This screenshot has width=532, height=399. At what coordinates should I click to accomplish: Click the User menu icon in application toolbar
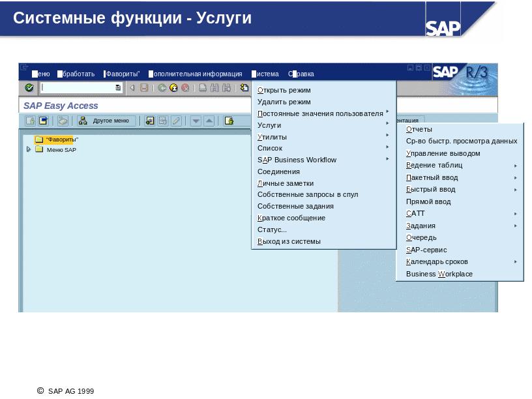31,121
